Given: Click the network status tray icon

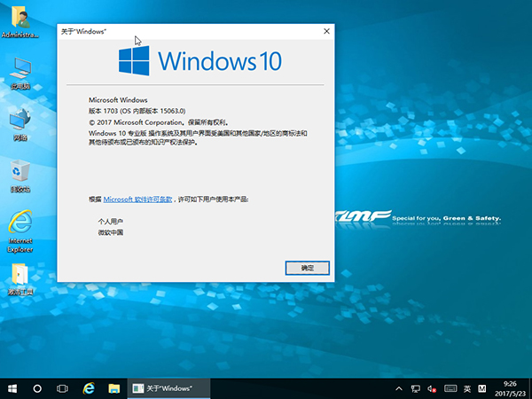Looking at the screenshot, I should click(x=415, y=388).
